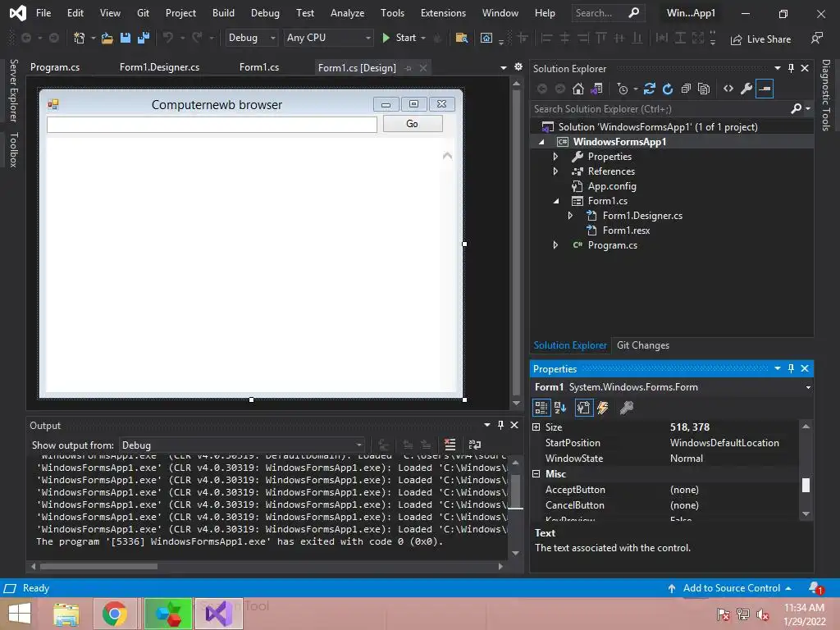
Task: Toggle Preview Selected Items icon
Action: 765,89
